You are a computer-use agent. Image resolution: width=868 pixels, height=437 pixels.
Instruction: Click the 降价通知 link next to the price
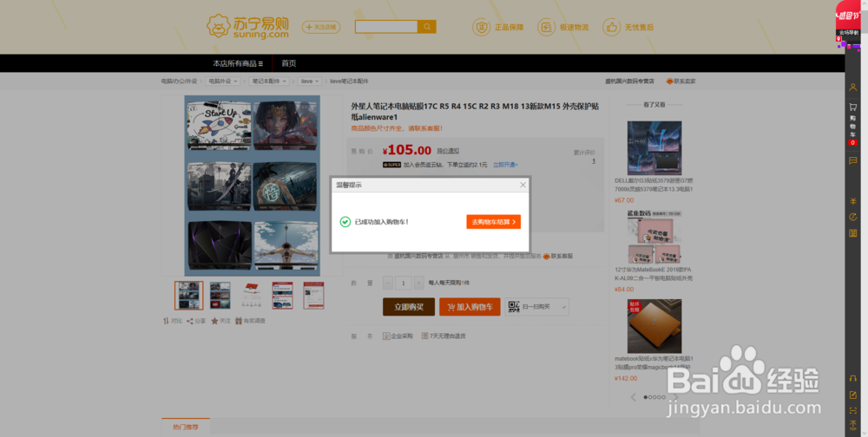click(448, 151)
